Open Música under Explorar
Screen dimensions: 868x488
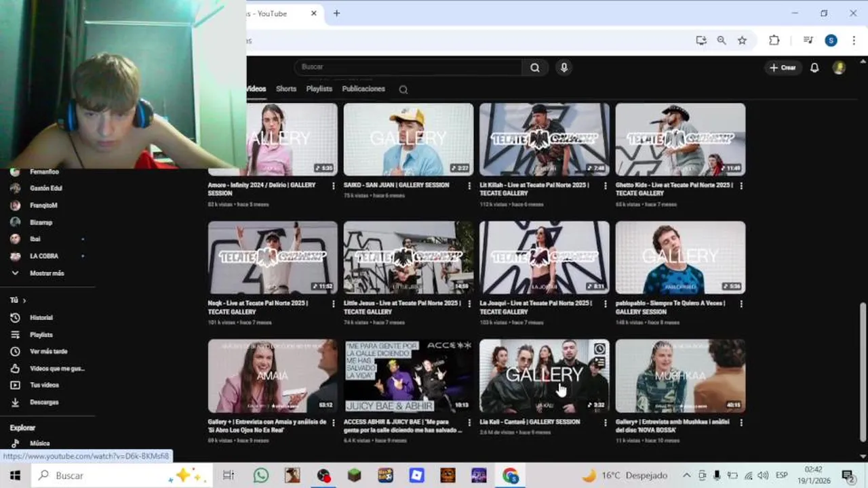click(x=41, y=443)
